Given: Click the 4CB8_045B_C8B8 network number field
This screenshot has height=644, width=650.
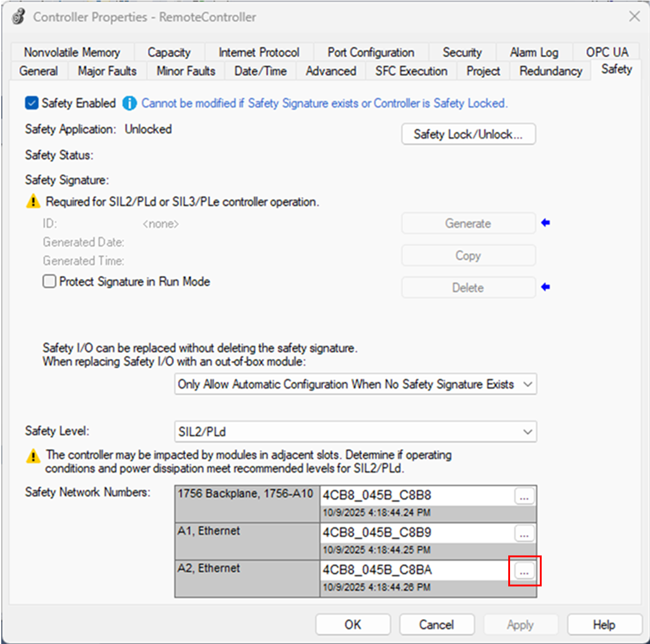Looking at the screenshot, I should [417, 495].
